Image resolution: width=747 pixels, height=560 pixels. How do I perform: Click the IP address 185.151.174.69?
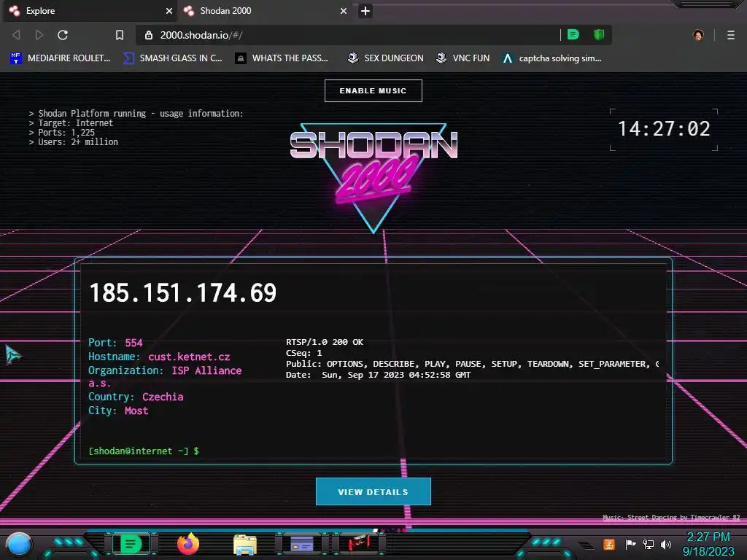coord(183,292)
